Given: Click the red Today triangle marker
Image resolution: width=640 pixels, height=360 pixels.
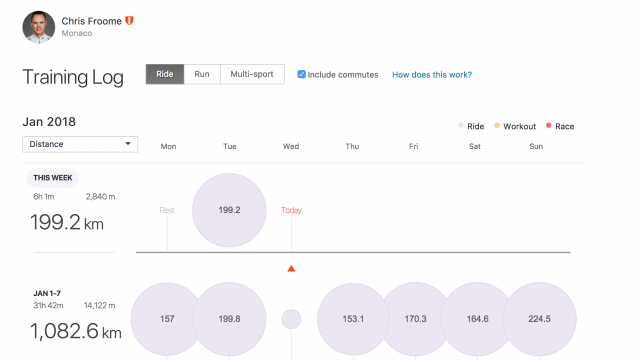Looking at the screenshot, I should click(291, 268).
